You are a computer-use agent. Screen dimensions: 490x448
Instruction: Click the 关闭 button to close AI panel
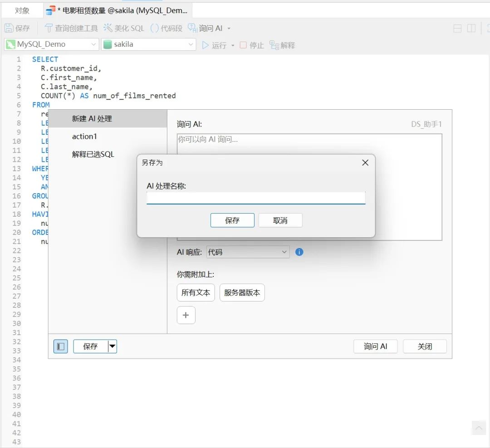424,346
